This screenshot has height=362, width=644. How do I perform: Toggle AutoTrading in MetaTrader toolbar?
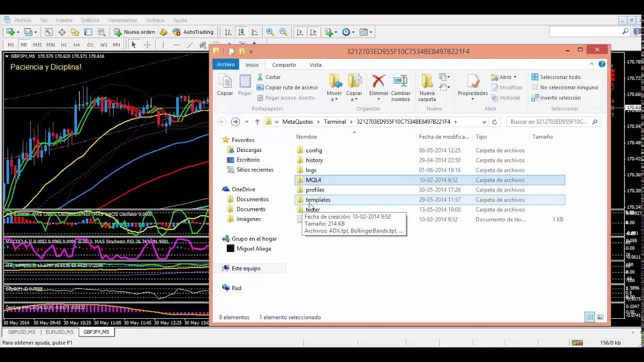point(193,32)
